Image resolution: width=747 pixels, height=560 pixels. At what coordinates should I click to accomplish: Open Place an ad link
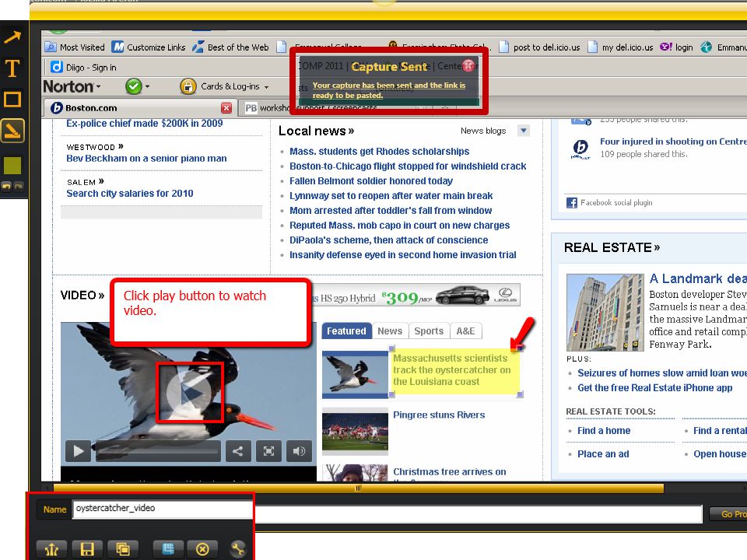[x=603, y=453]
